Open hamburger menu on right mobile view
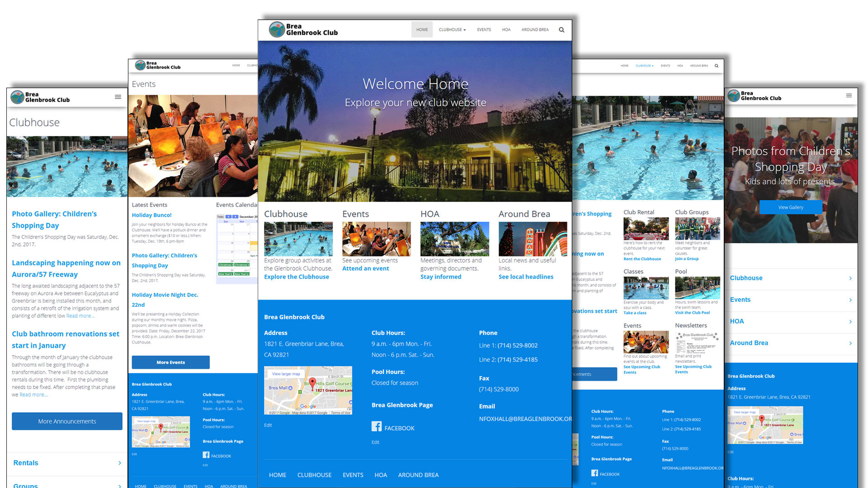 pyautogui.click(x=849, y=95)
